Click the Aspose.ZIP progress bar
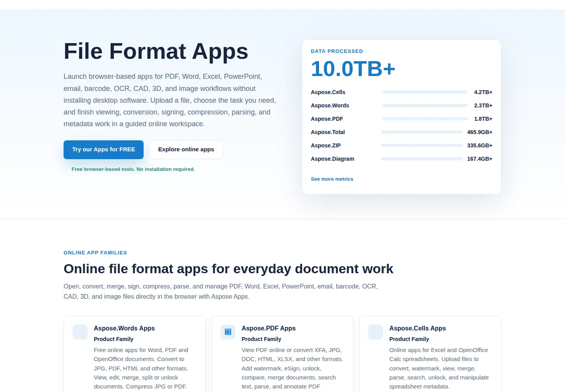 tap(422, 146)
